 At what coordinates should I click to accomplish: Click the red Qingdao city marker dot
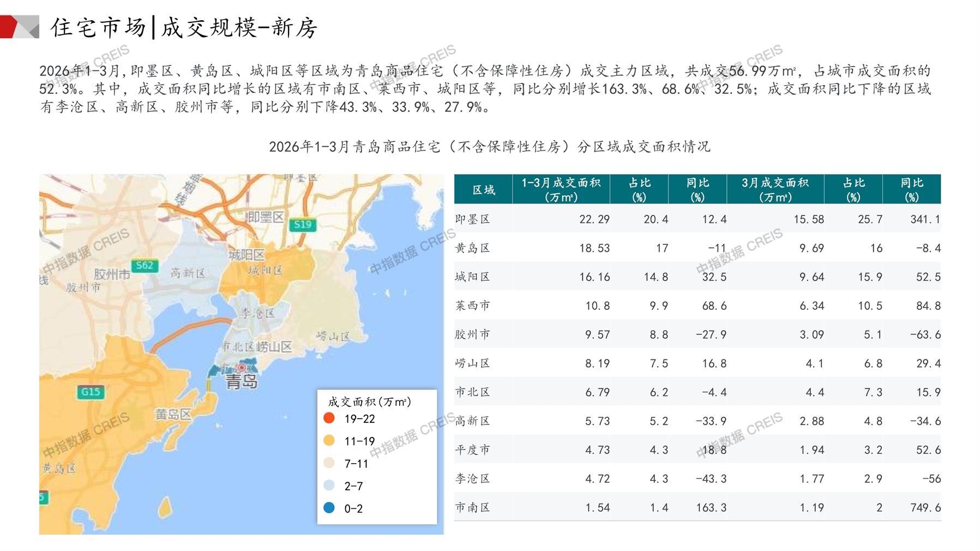pos(242,368)
